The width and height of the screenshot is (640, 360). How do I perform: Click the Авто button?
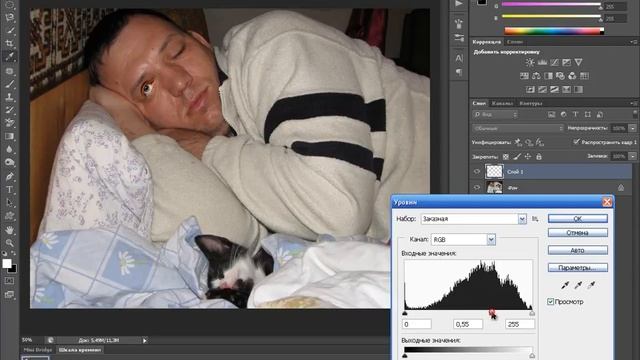pyautogui.click(x=578, y=250)
